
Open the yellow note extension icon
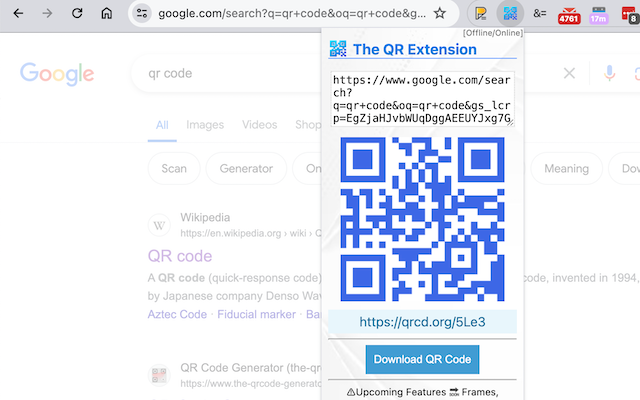pyautogui.click(x=480, y=13)
